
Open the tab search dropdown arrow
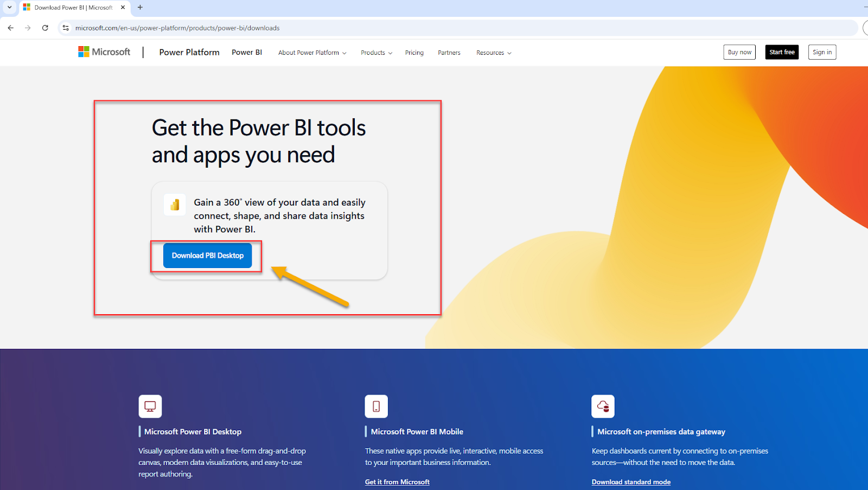click(x=9, y=8)
